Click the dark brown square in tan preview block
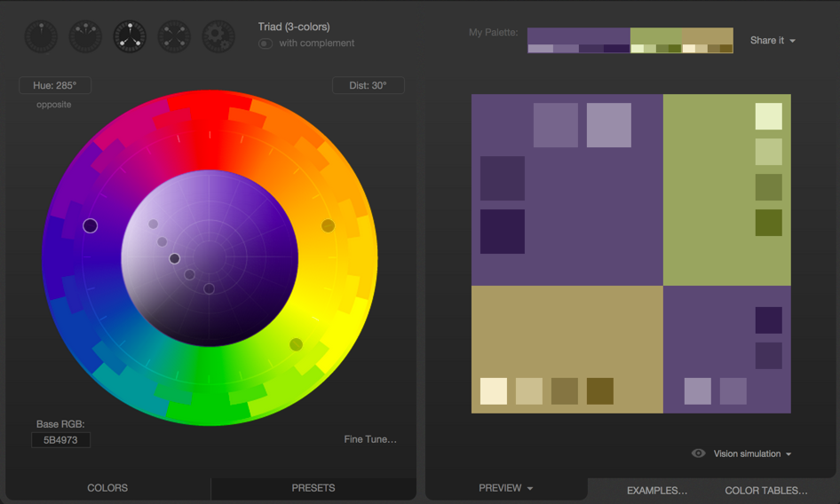The image size is (840, 504). pos(600,391)
